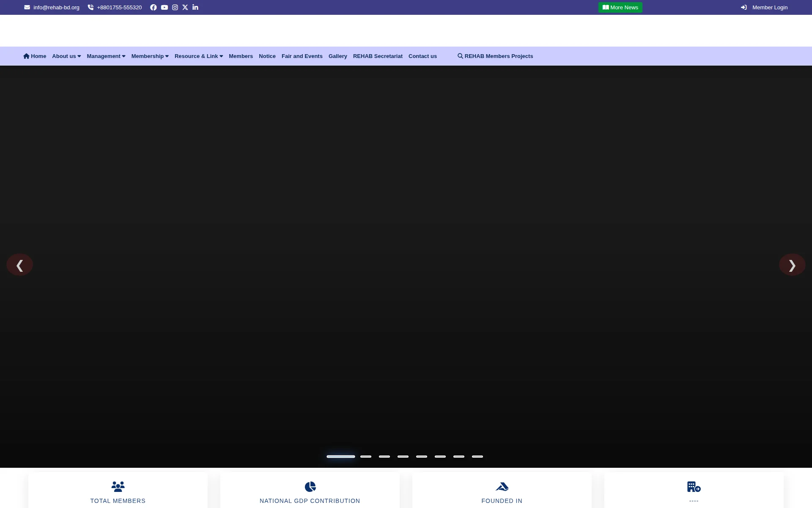The height and width of the screenshot is (508, 812).
Task: Go to the previous carousel slide
Action: pyautogui.click(x=19, y=265)
